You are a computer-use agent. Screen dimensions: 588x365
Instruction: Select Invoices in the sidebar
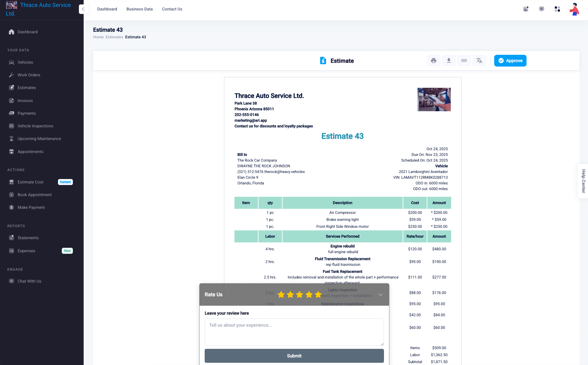click(x=25, y=101)
